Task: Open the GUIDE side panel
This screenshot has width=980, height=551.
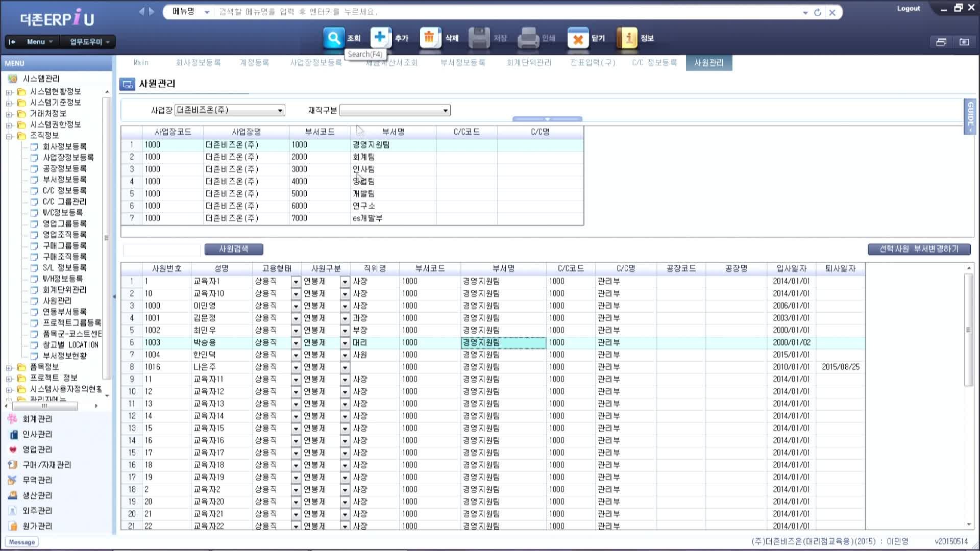Action: click(970, 116)
